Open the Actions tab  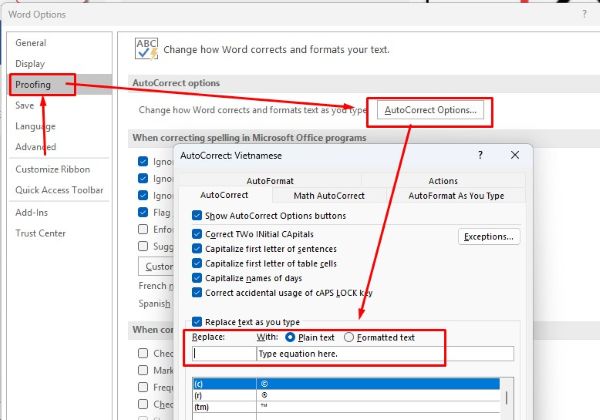coord(442,181)
